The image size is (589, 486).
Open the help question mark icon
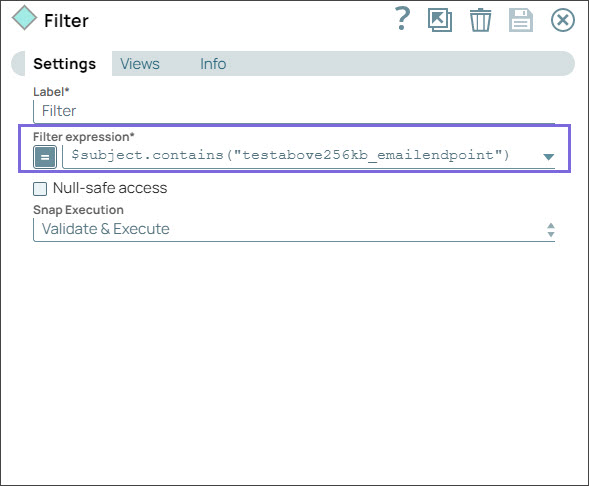pyautogui.click(x=402, y=19)
